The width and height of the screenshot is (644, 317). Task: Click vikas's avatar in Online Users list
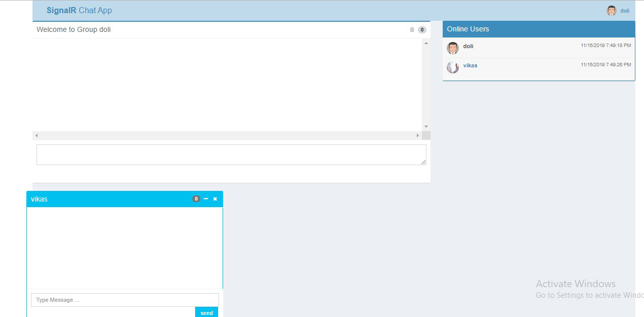[453, 67]
